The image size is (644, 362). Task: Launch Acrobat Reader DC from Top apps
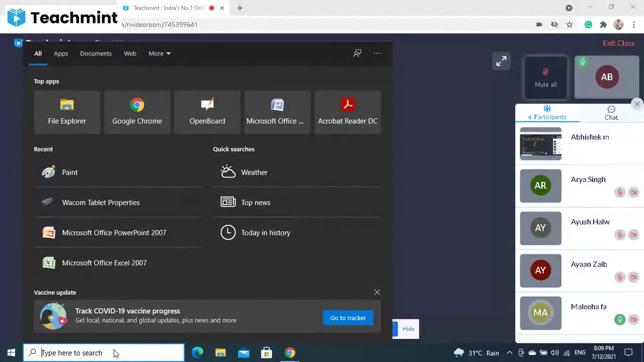(348, 112)
